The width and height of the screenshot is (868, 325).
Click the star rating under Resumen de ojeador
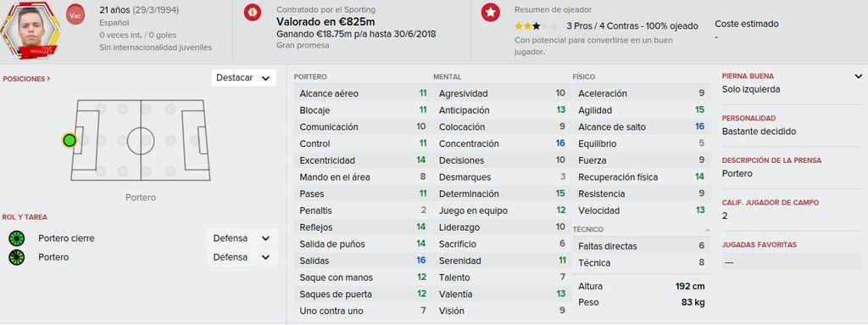click(536, 26)
